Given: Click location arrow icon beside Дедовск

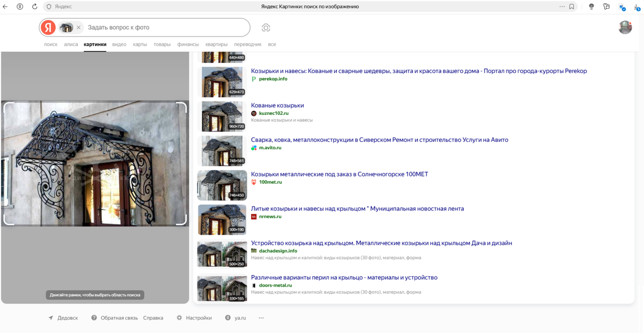Looking at the screenshot, I should coord(51,318).
